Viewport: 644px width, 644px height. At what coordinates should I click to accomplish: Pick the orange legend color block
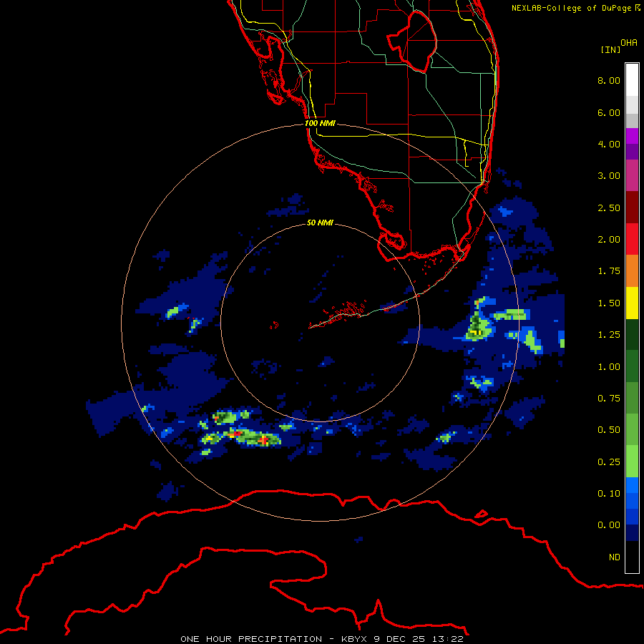click(x=632, y=270)
